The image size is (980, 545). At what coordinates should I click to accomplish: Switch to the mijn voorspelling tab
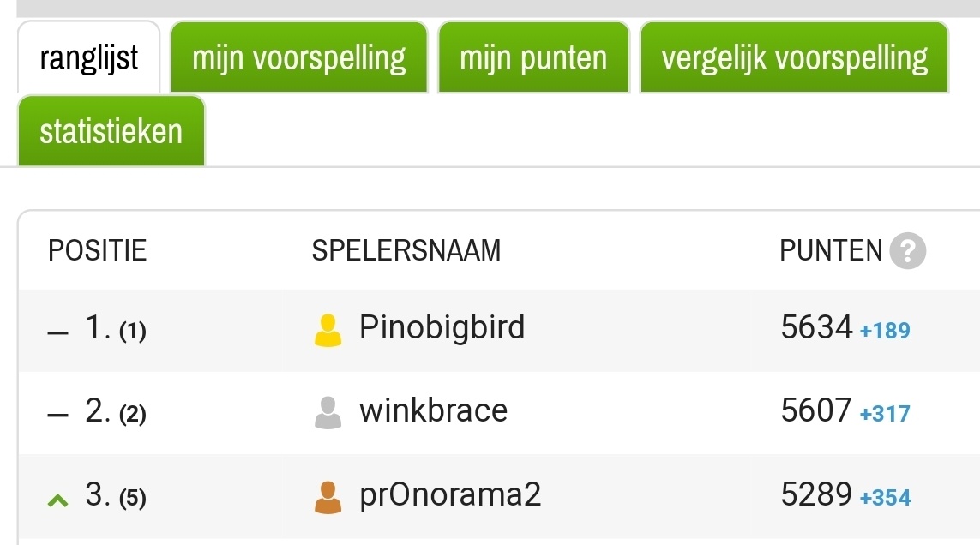tap(298, 57)
